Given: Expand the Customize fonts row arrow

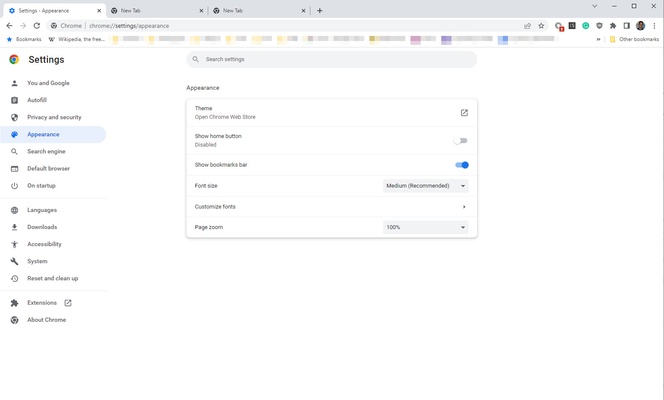Looking at the screenshot, I should 464,207.
